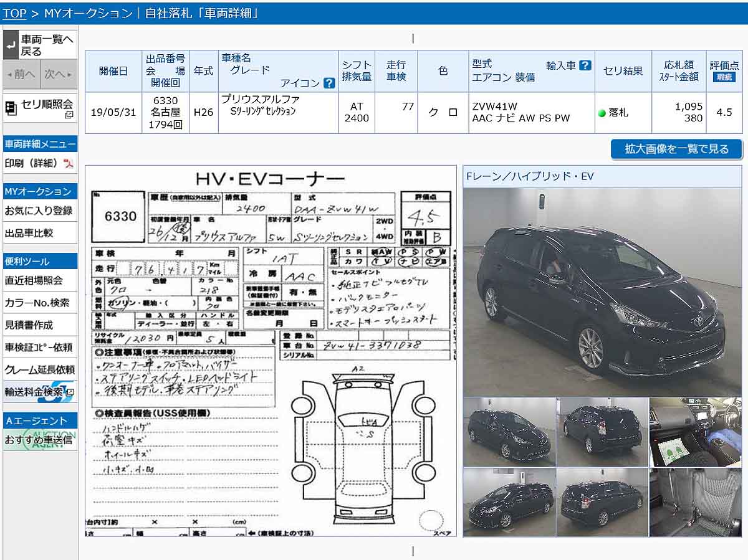This screenshot has width=748, height=560.
Task: Open 輸送料金検索 link
Action: [34, 392]
